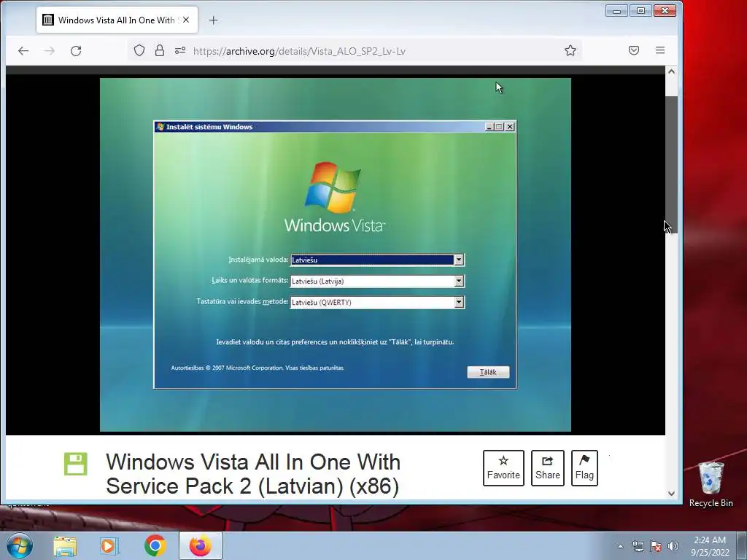Screen dimensions: 747x560
Task: Click the Favorite button
Action: (503, 468)
